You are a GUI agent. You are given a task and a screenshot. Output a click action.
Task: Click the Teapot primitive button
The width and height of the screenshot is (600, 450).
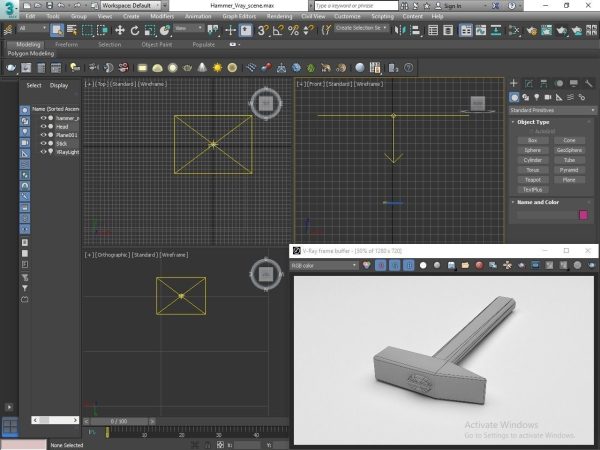[533, 180]
